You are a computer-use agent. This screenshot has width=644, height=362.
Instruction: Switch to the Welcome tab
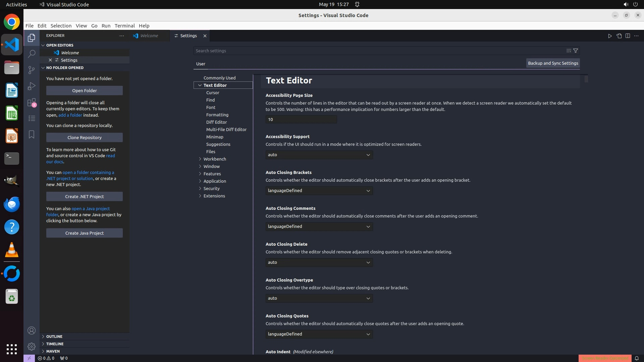tap(149, 36)
